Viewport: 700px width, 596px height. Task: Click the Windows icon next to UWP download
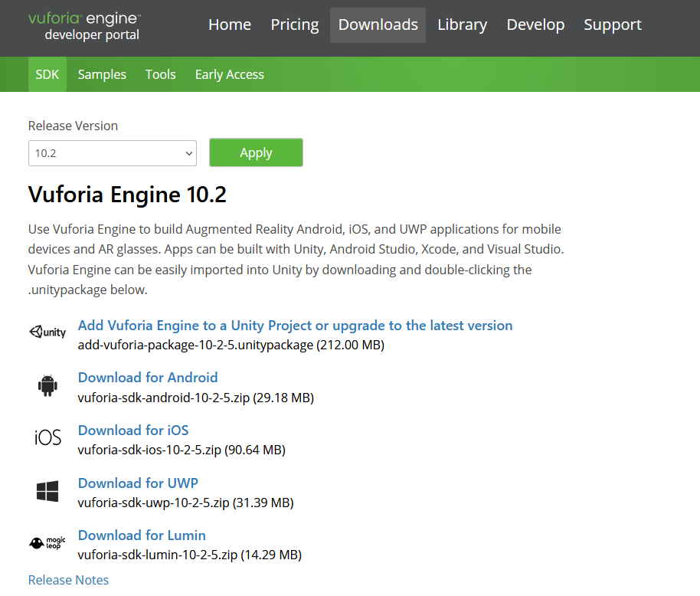47,491
